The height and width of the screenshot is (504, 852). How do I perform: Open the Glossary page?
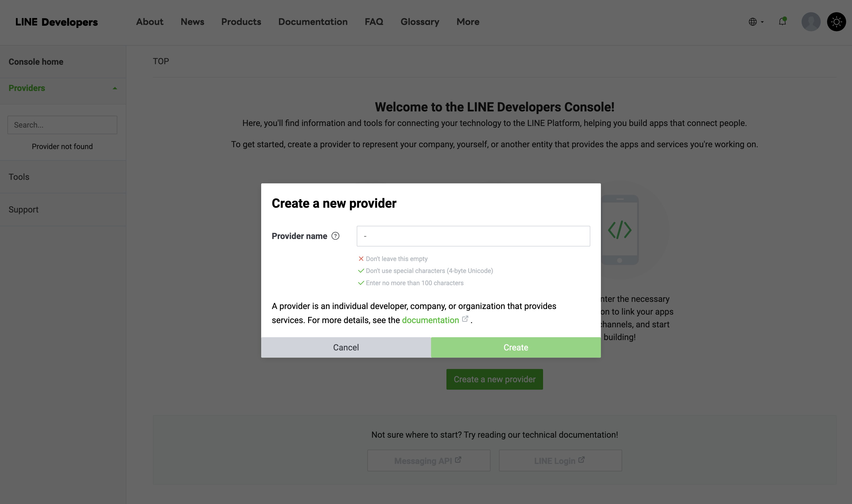pos(420,22)
